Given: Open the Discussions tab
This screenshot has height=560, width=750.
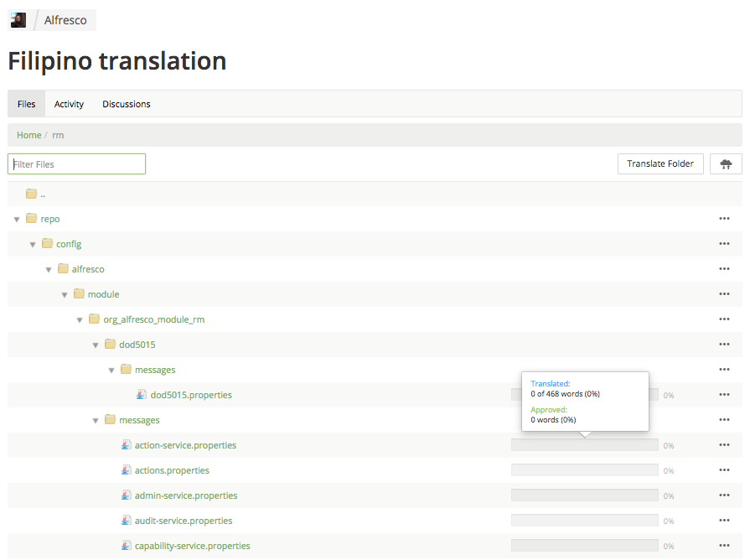Looking at the screenshot, I should click(x=126, y=103).
